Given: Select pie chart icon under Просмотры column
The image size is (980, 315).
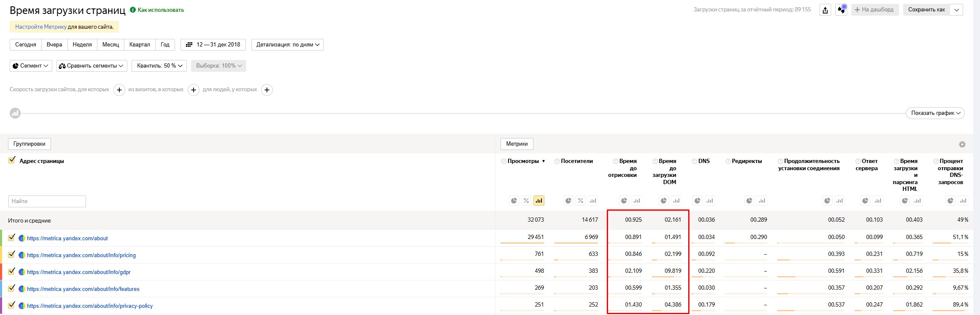Looking at the screenshot, I should (x=514, y=201).
